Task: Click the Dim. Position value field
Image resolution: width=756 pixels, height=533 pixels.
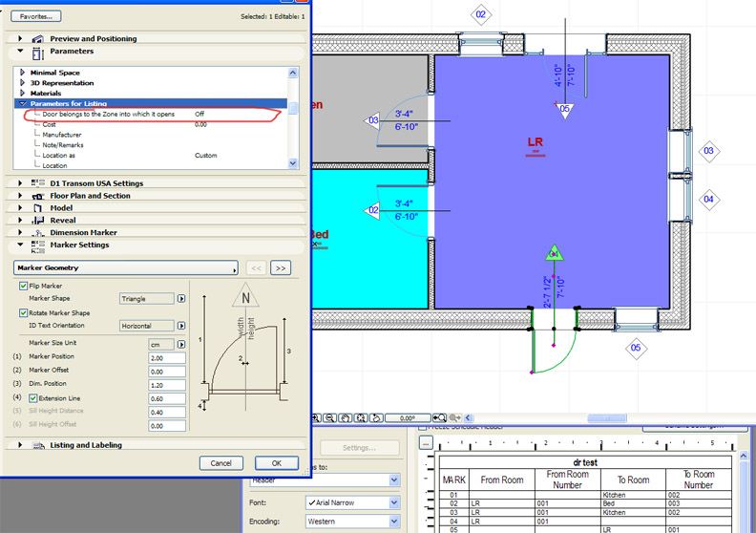Action: click(x=167, y=385)
